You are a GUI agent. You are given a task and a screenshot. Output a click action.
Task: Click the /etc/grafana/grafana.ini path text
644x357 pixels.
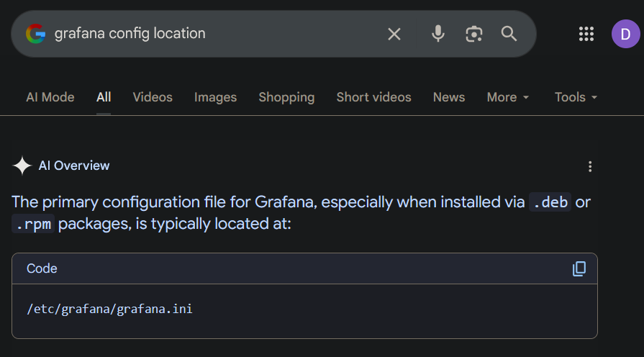(x=109, y=309)
